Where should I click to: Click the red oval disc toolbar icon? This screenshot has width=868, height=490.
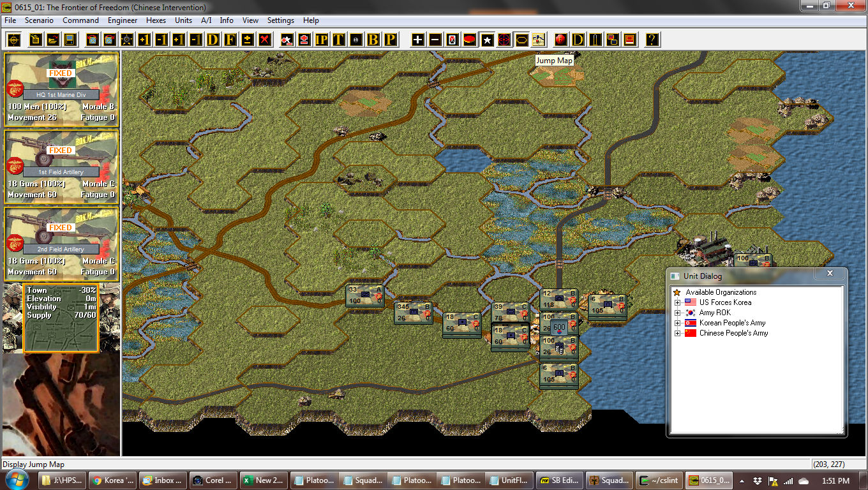point(470,40)
